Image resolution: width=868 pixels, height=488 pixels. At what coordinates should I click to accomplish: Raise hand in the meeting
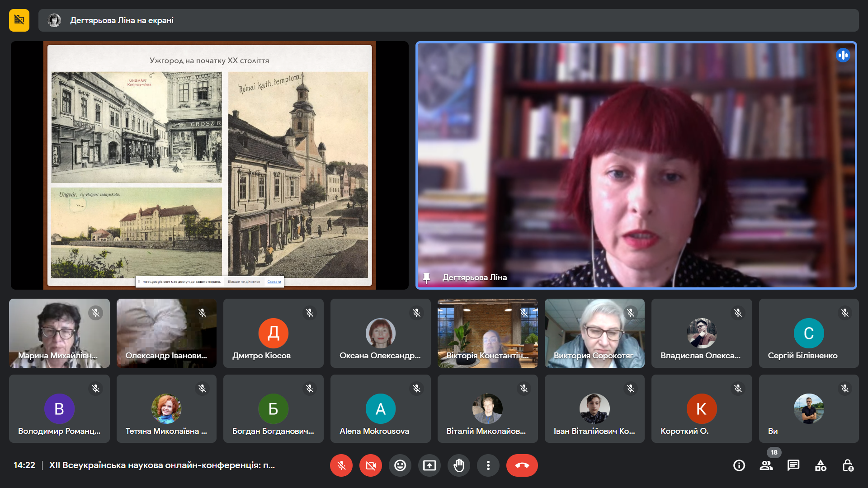(x=459, y=465)
